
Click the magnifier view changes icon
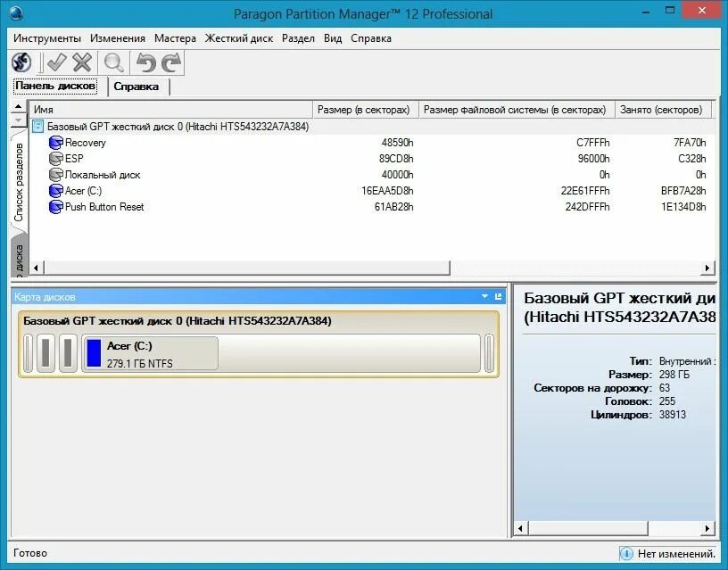(x=114, y=62)
